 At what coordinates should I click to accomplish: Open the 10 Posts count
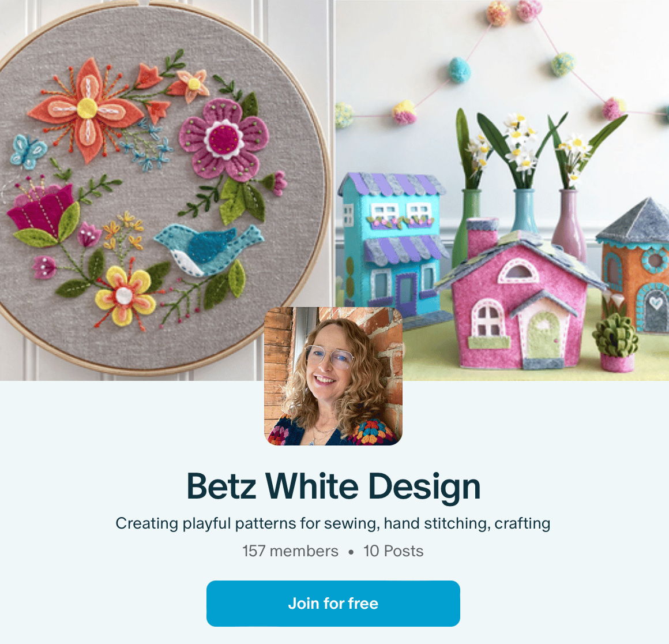393,551
